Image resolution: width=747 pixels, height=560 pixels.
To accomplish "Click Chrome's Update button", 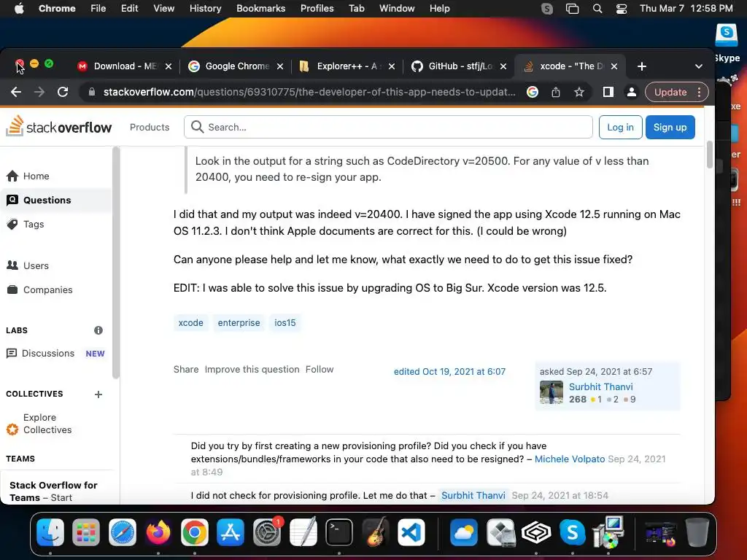I will coord(670,92).
